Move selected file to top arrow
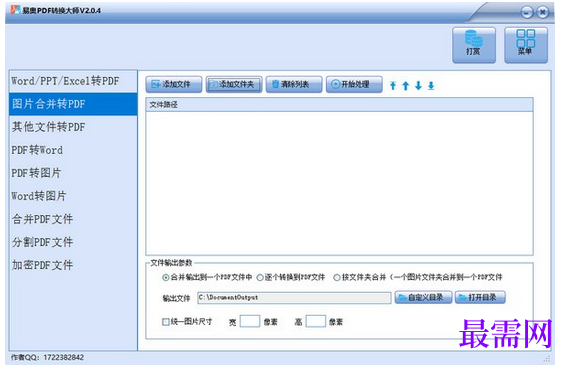The height and width of the screenshot is (365, 571). [x=393, y=86]
